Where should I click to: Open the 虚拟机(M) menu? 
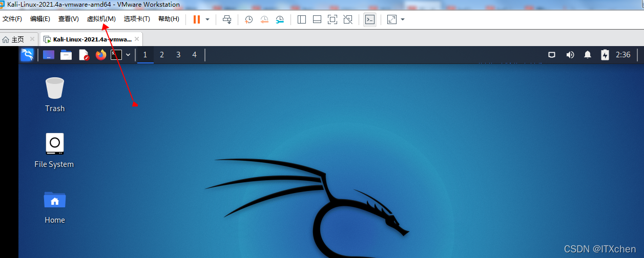pyautogui.click(x=101, y=19)
